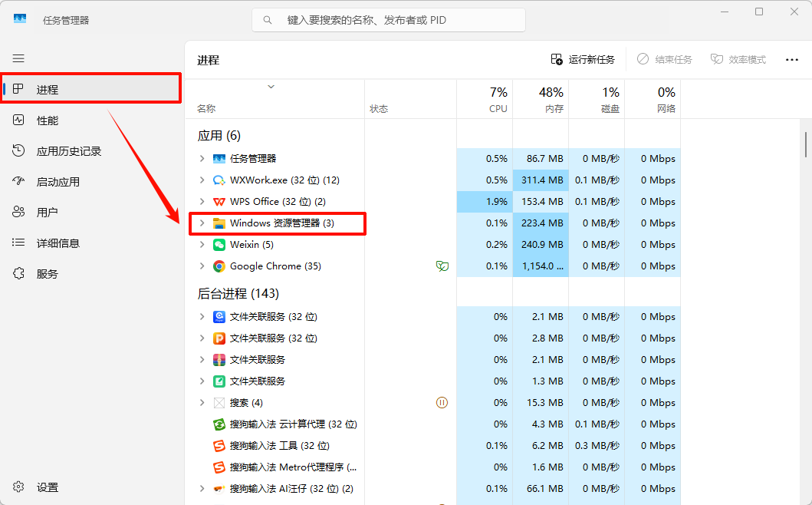Click the 搜狗输入法 AI汪仔 icon
812x505 pixels.
[219, 489]
